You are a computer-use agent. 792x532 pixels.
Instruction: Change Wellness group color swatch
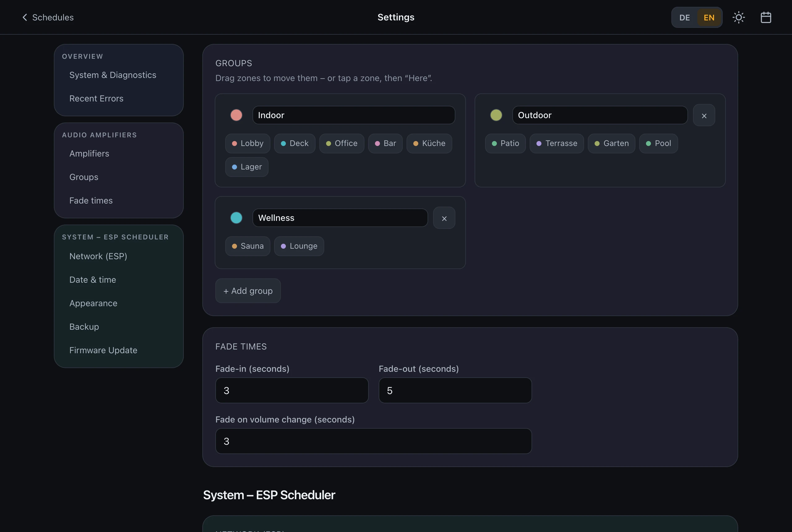[236, 218]
